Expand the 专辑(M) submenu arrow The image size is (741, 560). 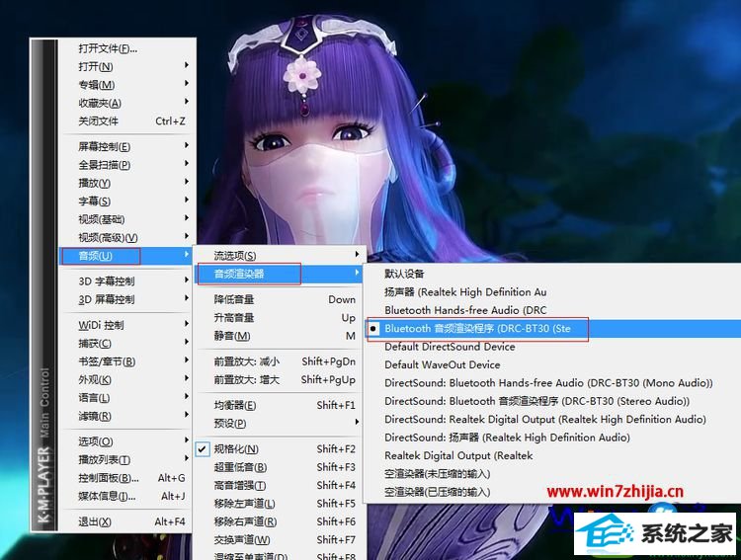pyautogui.click(x=187, y=84)
